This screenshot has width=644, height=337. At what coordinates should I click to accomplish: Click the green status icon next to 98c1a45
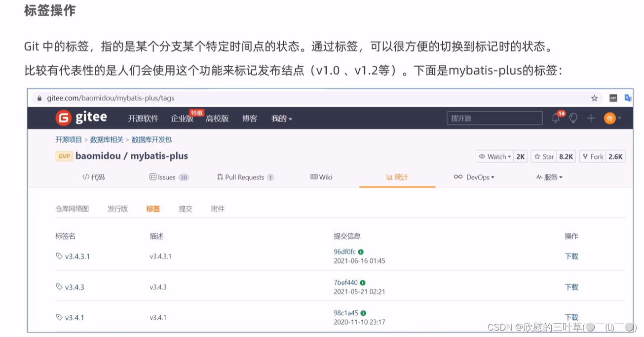pos(363,313)
